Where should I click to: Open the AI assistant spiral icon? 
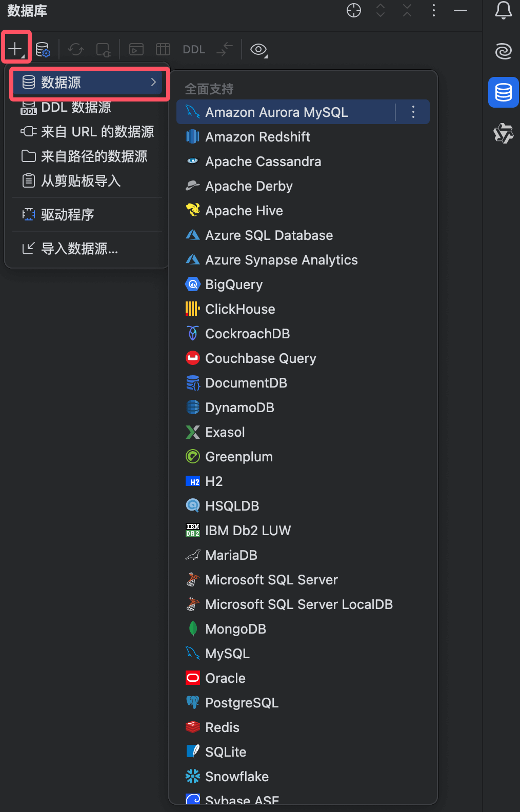tap(503, 51)
